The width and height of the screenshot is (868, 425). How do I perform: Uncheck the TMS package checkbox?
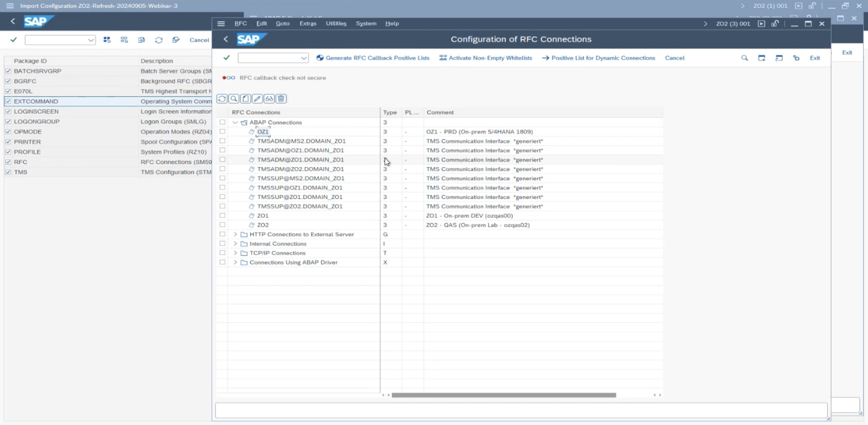point(8,172)
